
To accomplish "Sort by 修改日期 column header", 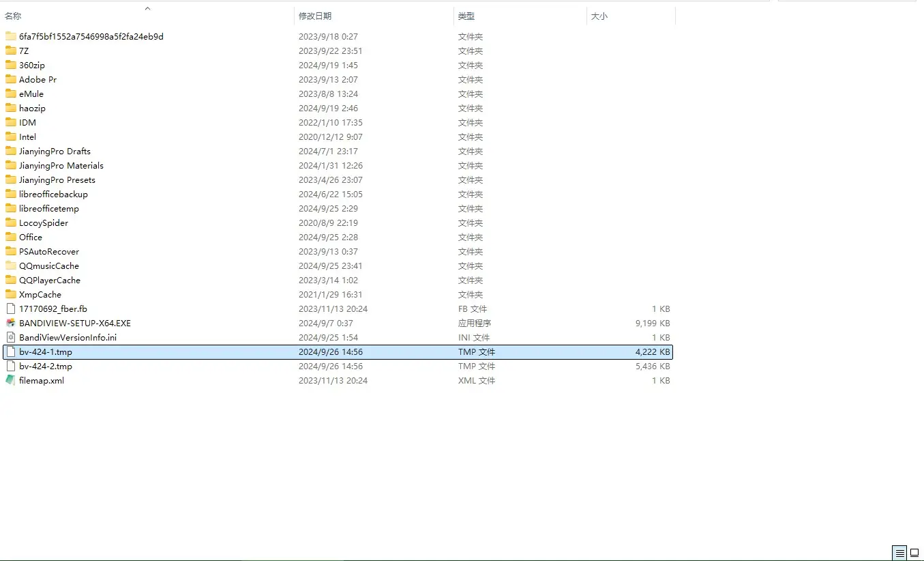I will tap(315, 16).
